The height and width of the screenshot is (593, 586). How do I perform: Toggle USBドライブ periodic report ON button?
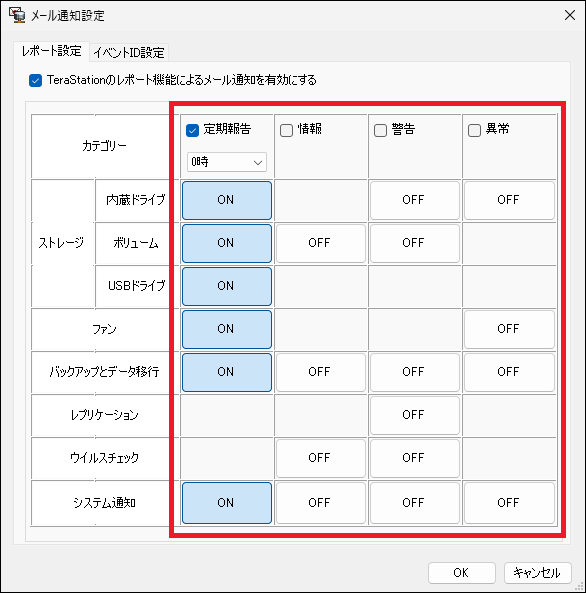tap(227, 286)
